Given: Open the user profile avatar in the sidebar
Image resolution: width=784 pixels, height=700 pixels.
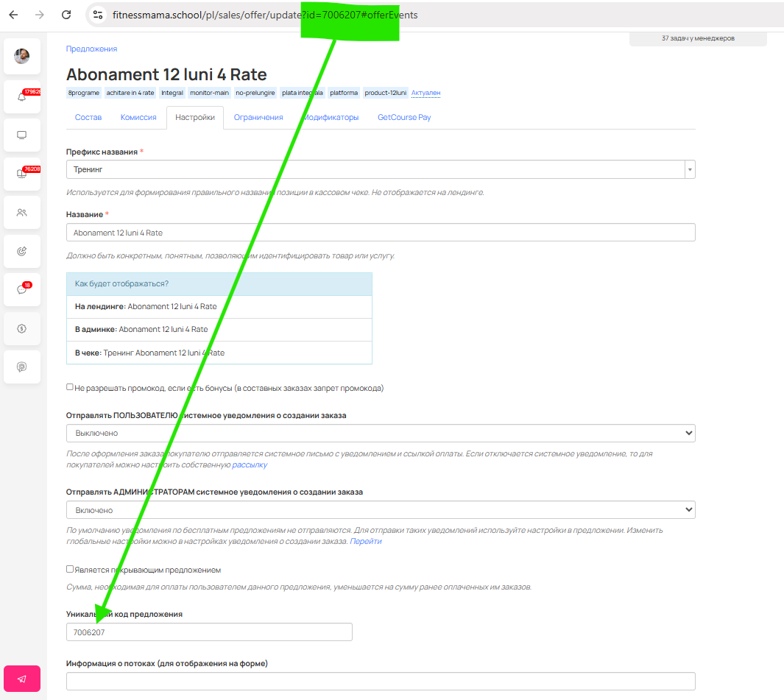Looking at the screenshot, I should (x=22, y=56).
